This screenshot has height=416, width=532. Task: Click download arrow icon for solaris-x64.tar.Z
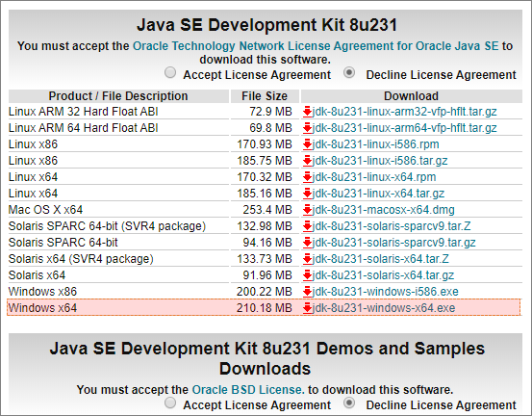click(308, 258)
